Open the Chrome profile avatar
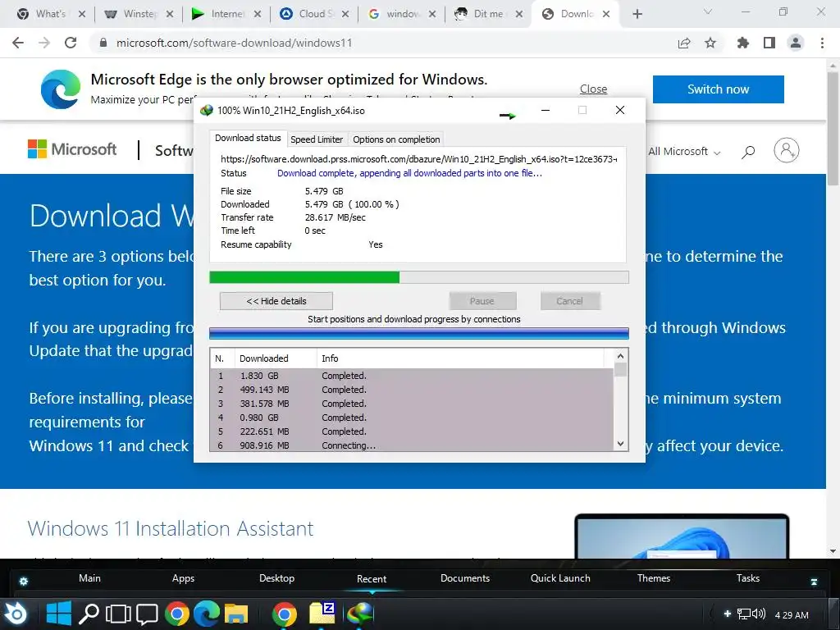This screenshot has width=840, height=630. tap(796, 43)
